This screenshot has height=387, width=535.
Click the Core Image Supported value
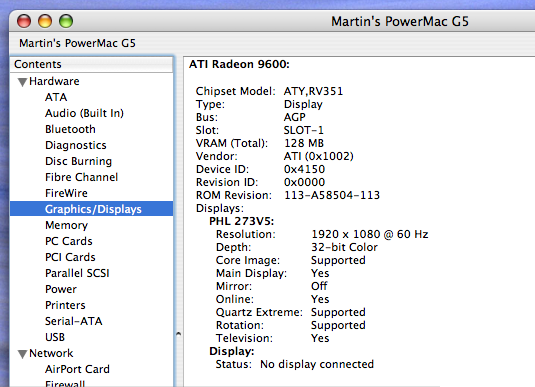[338, 260]
